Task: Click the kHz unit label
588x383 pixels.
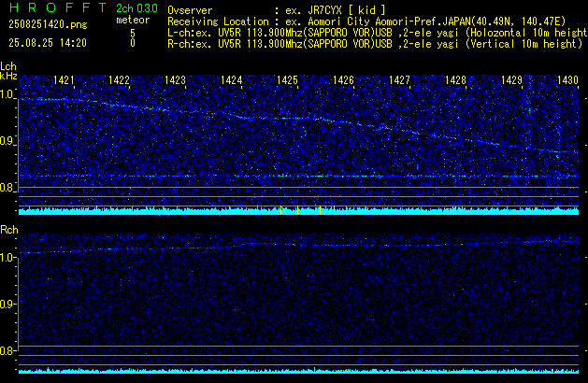Action: 8,76
